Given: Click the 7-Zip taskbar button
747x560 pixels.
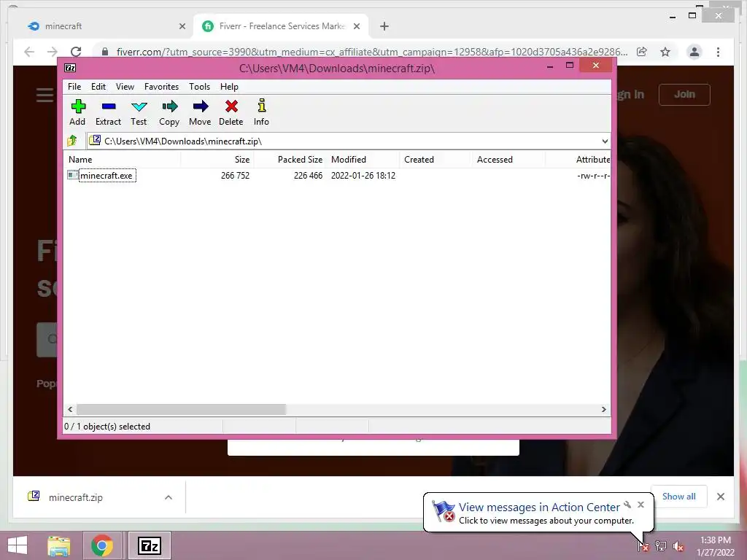Looking at the screenshot, I should pyautogui.click(x=149, y=545).
